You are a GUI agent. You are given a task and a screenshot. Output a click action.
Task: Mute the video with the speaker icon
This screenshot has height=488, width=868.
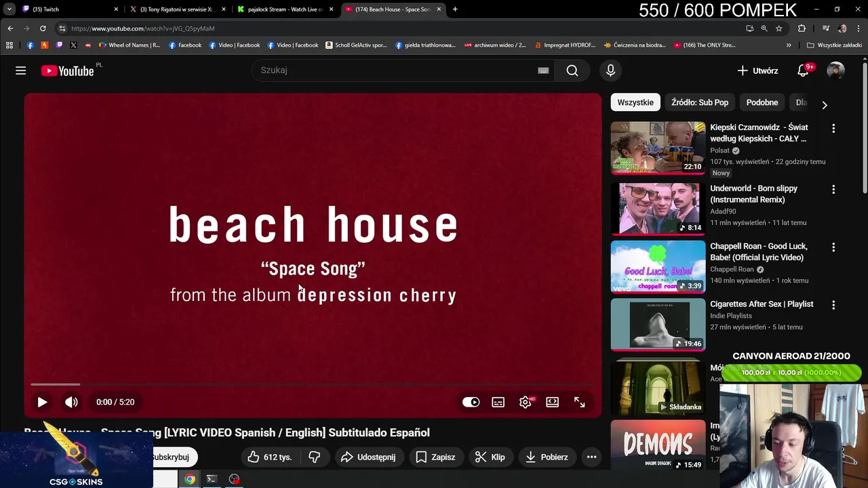[x=71, y=402]
